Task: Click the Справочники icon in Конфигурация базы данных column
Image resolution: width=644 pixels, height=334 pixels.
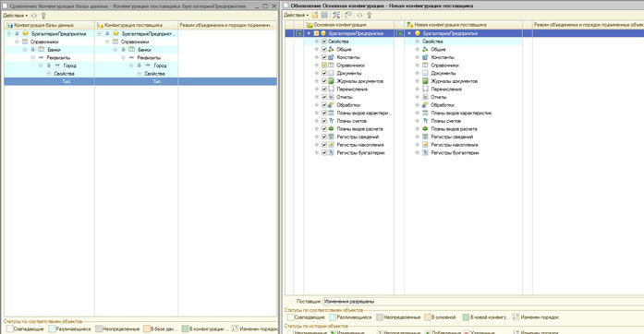Action: tap(25, 42)
